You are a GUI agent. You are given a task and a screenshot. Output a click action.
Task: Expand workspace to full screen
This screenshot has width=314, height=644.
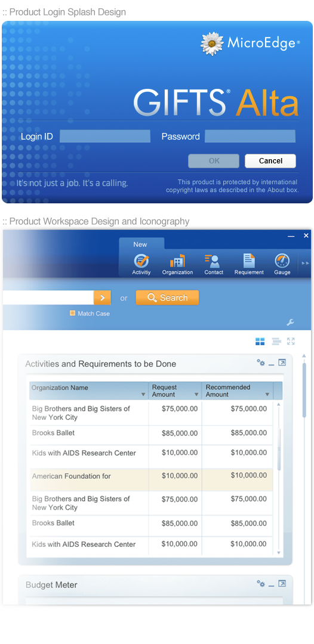[x=291, y=341]
